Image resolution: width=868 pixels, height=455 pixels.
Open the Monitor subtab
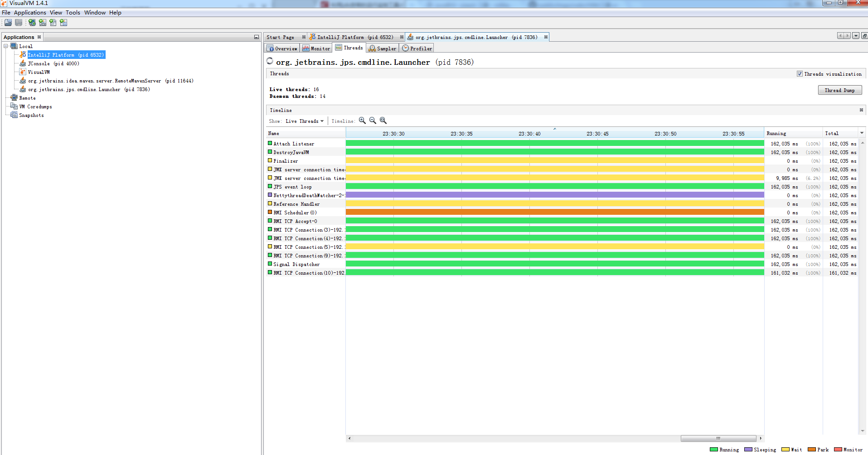point(316,48)
